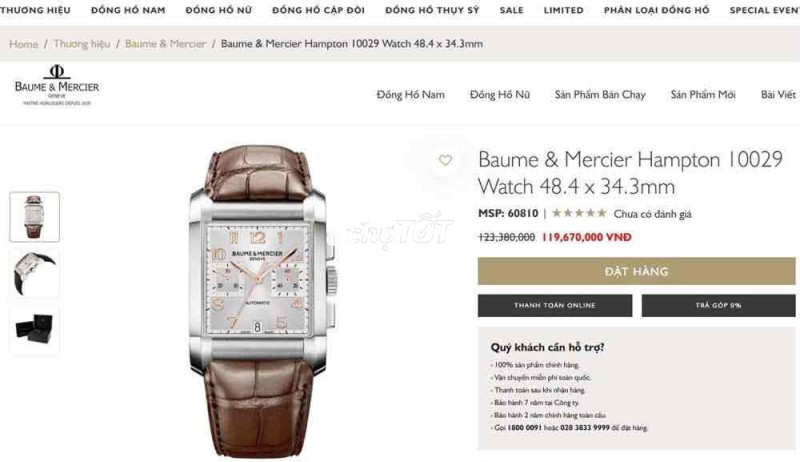Click the main watch product image
The image size is (800, 462).
click(260, 301)
